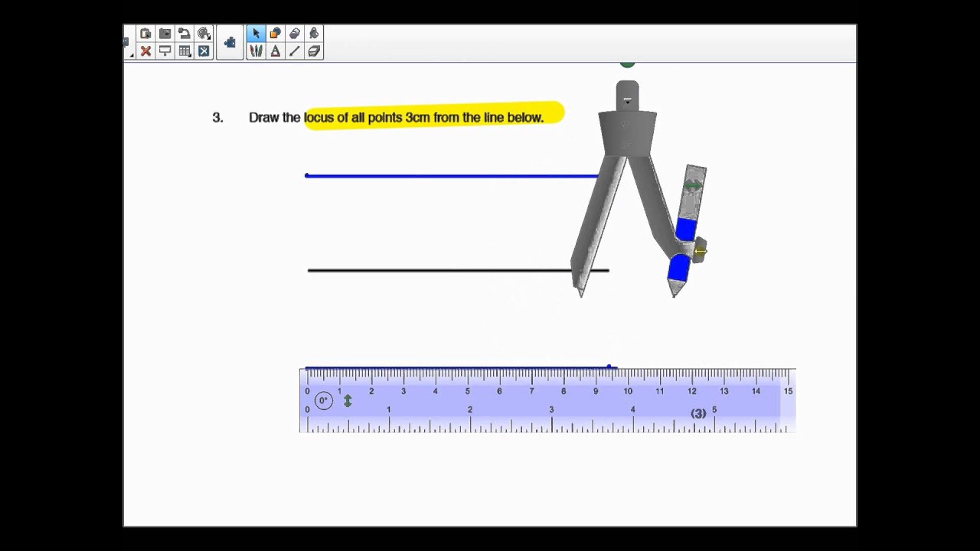Show the screen shade
The width and height of the screenshot is (980, 551).
[x=165, y=51]
